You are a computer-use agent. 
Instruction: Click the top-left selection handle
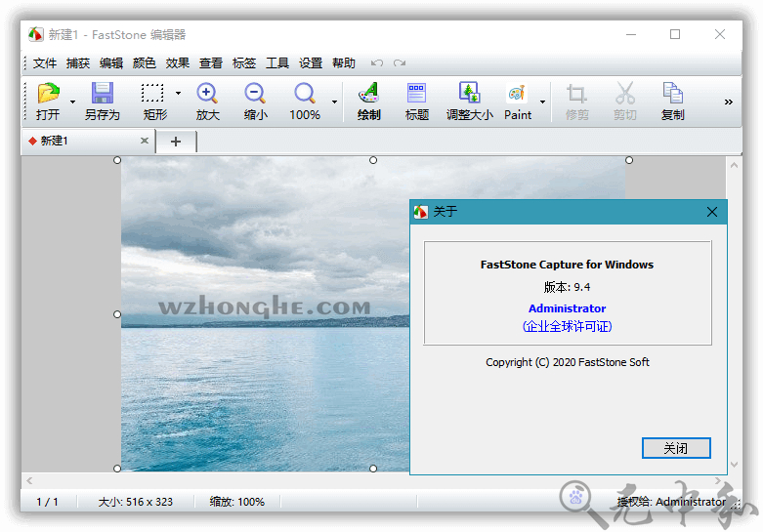pos(117,160)
